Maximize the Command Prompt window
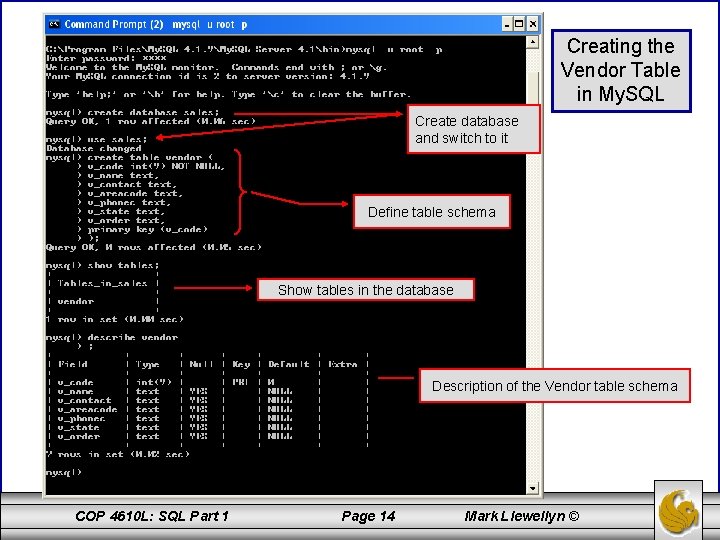Screen dimensions: 720x540 519,24
